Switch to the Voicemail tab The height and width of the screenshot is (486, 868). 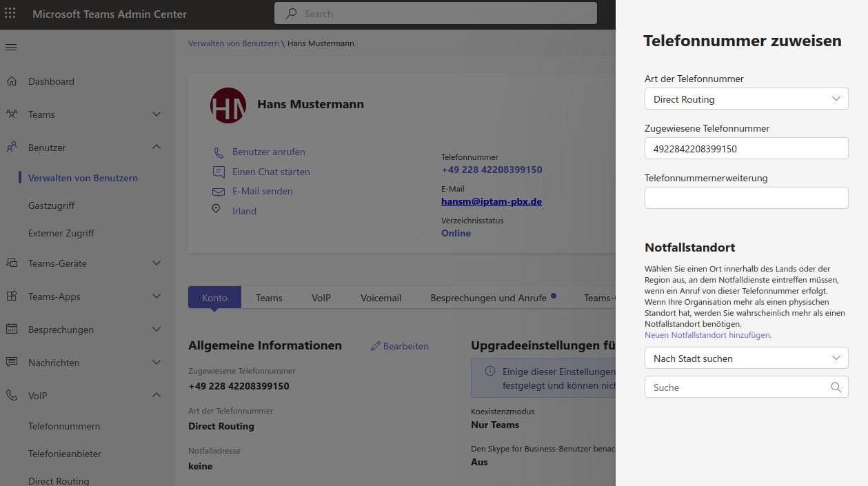(381, 298)
